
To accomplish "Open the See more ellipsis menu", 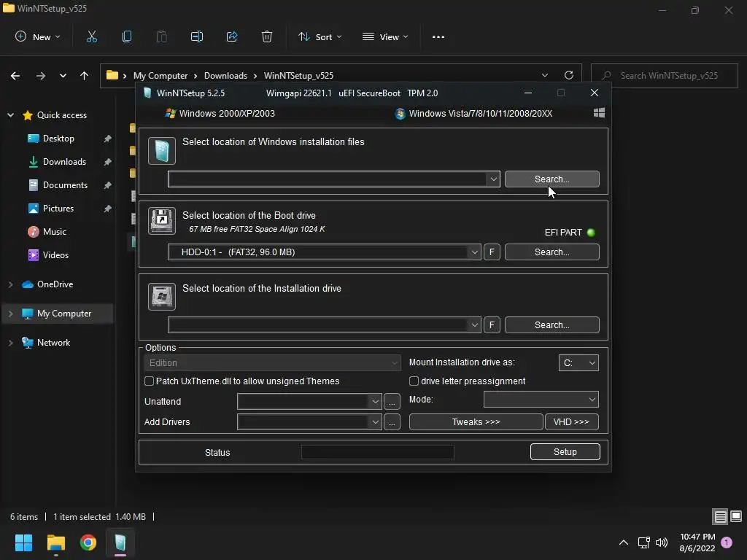I will [x=438, y=36].
